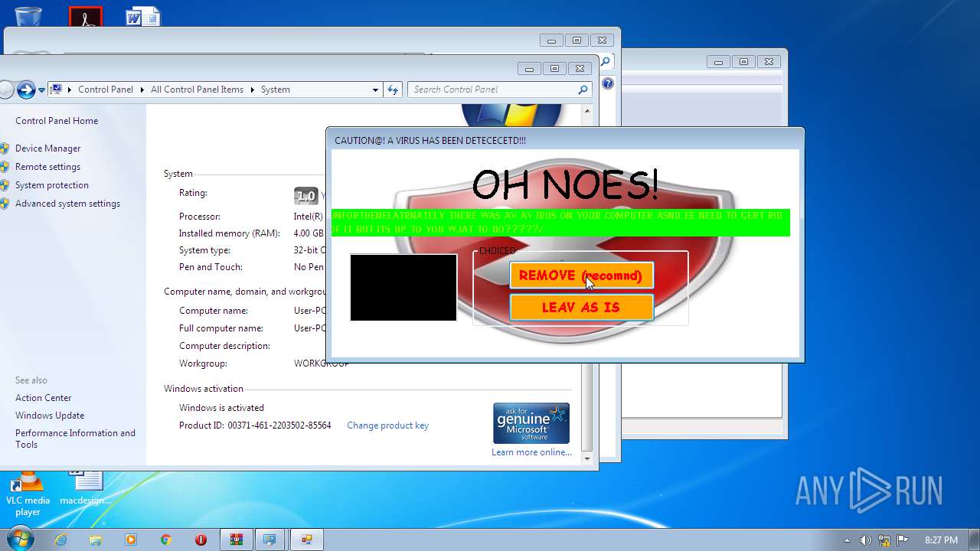Expand arrow after Control Panel breadcrumb
This screenshot has width=980, height=551.
point(142,90)
